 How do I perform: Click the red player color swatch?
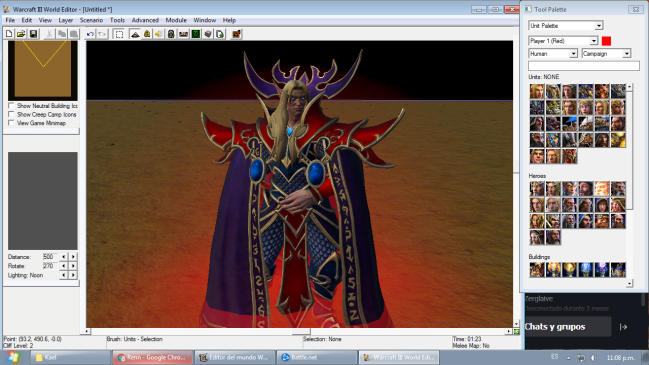(606, 41)
